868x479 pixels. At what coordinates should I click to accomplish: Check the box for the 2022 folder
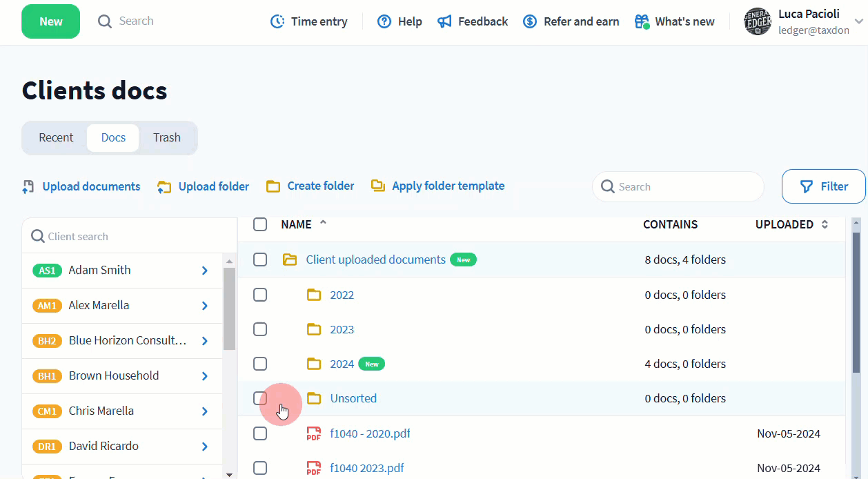point(260,295)
